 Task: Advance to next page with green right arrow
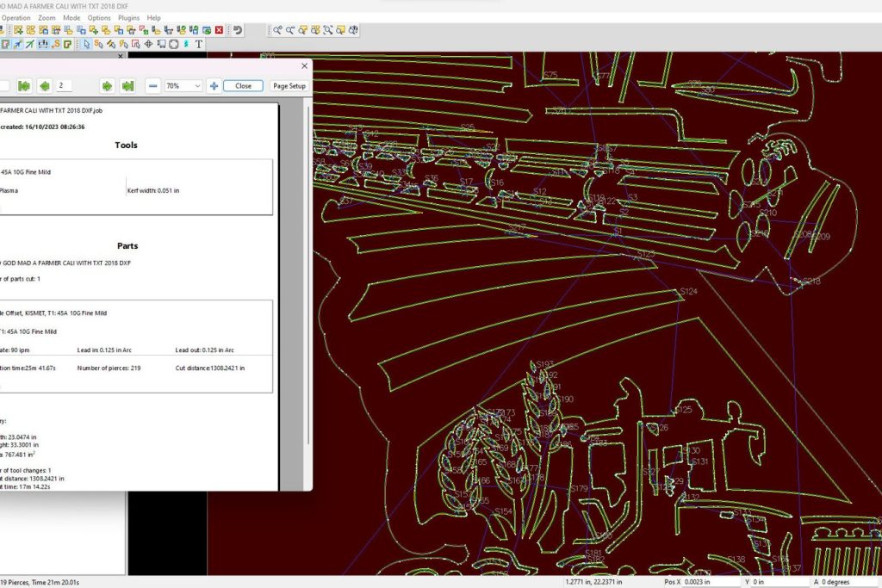point(107,86)
